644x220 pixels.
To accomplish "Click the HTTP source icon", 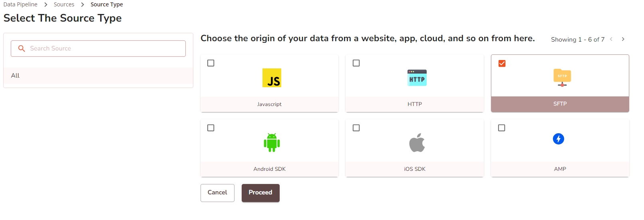I will 417,78.
